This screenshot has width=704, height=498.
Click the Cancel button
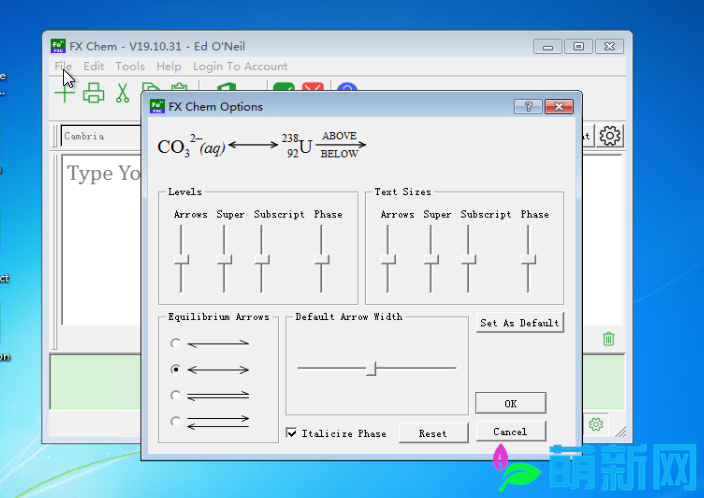coord(510,432)
